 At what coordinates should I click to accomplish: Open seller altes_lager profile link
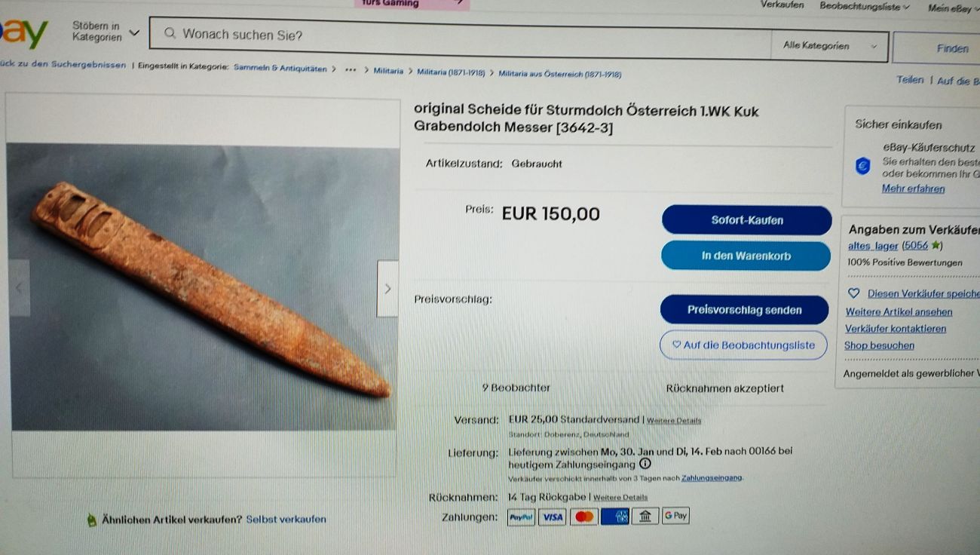(873, 246)
